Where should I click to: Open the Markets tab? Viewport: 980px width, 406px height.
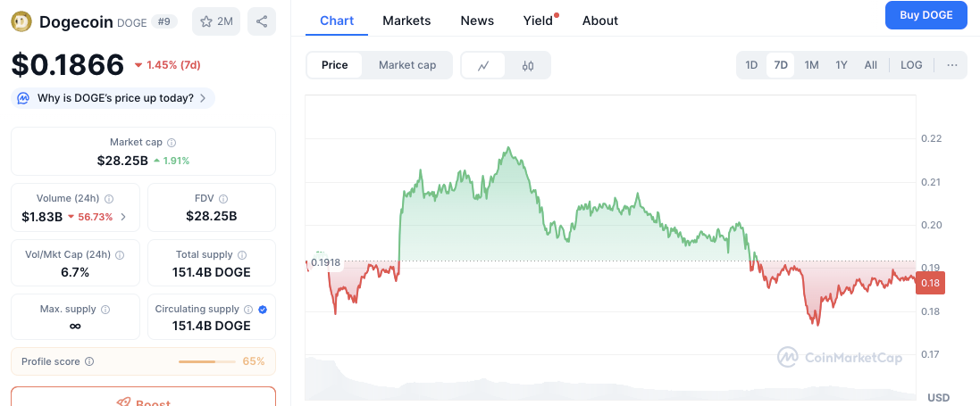tap(406, 21)
